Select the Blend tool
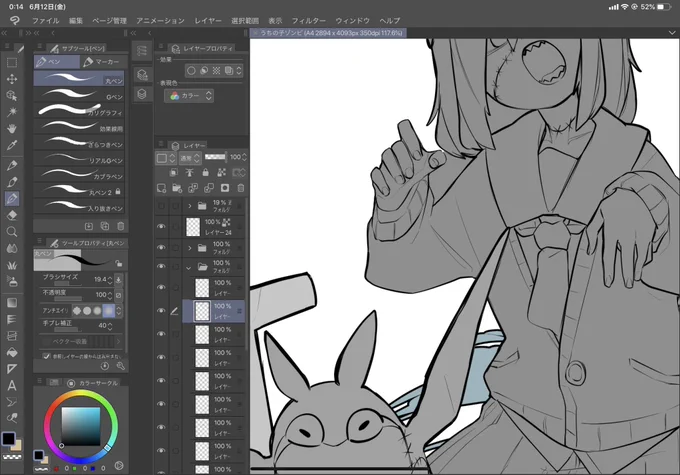The image size is (680, 475). coord(12,248)
